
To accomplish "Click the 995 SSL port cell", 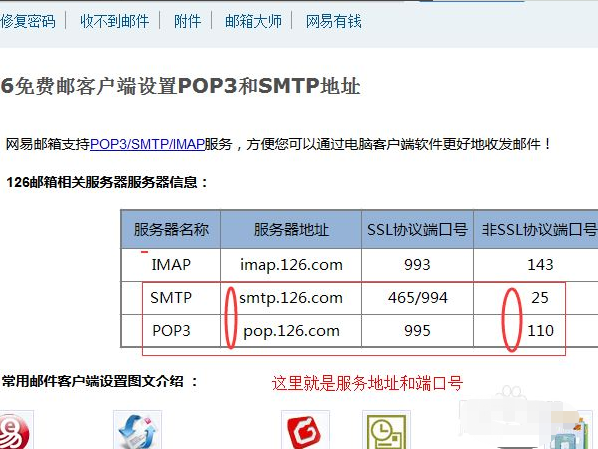I will click(x=417, y=331).
